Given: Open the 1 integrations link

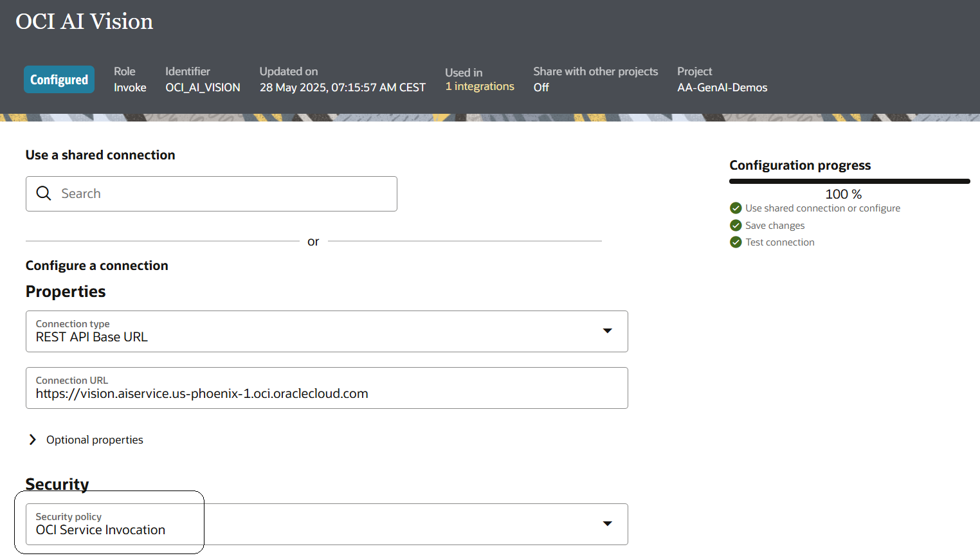Looking at the screenshot, I should point(480,86).
